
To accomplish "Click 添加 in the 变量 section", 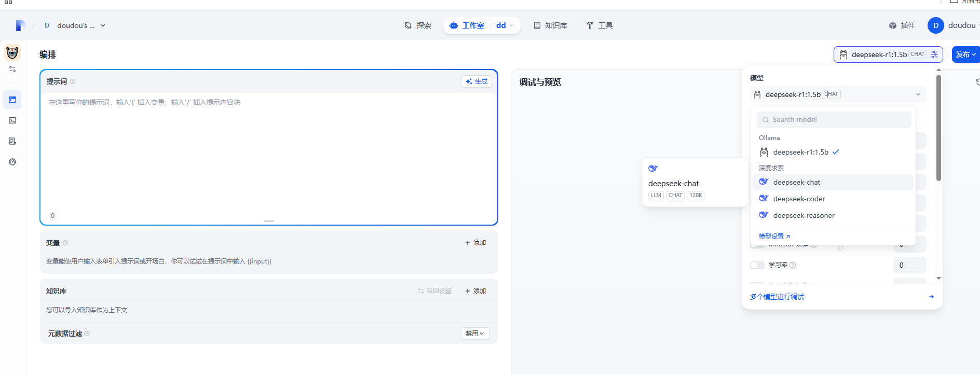I will click(475, 243).
